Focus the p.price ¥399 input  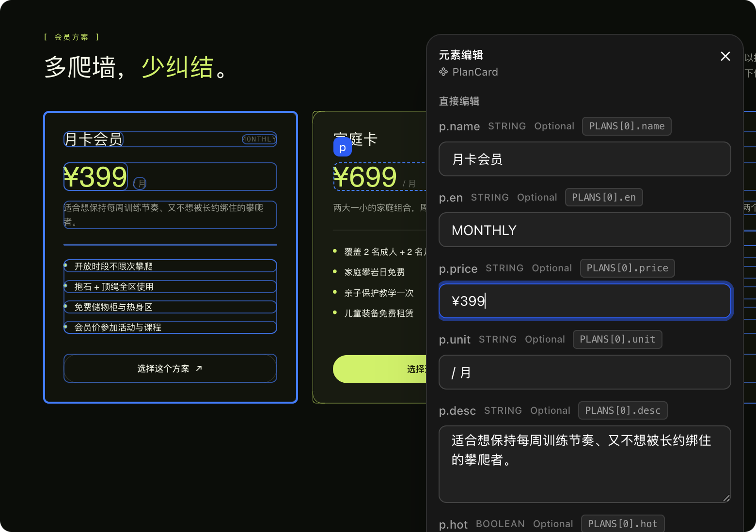pyautogui.click(x=584, y=301)
